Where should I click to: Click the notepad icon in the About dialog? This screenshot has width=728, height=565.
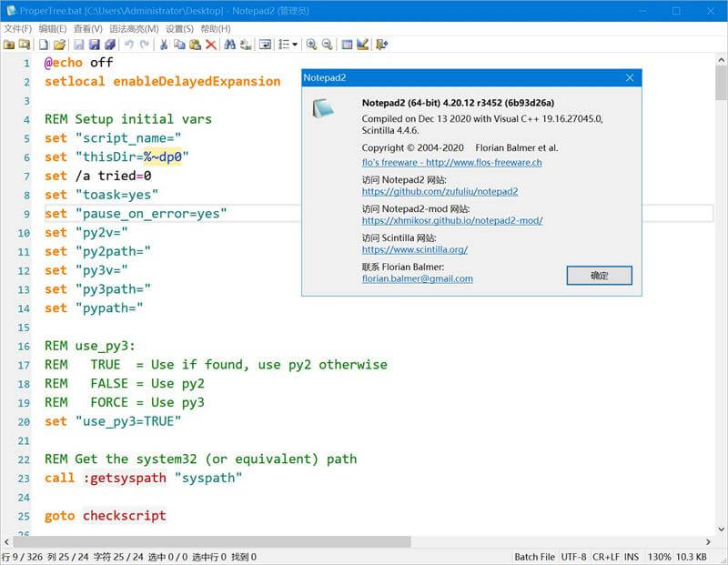pyautogui.click(x=323, y=108)
